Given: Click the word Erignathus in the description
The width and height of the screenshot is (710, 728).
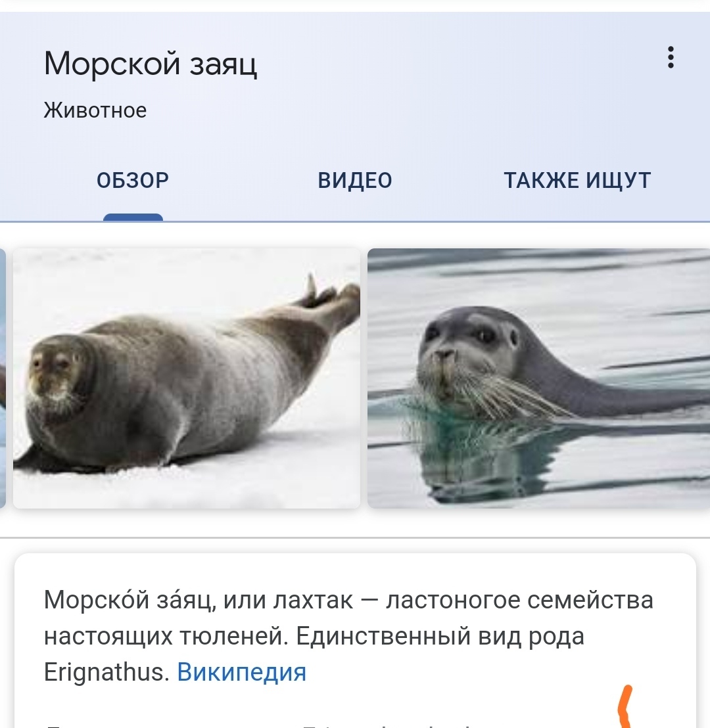Looking at the screenshot, I should (106, 671).
